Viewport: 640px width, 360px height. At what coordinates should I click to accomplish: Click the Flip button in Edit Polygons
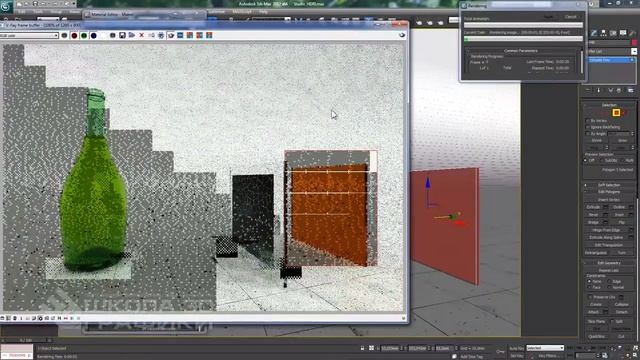tap(622, 223)
